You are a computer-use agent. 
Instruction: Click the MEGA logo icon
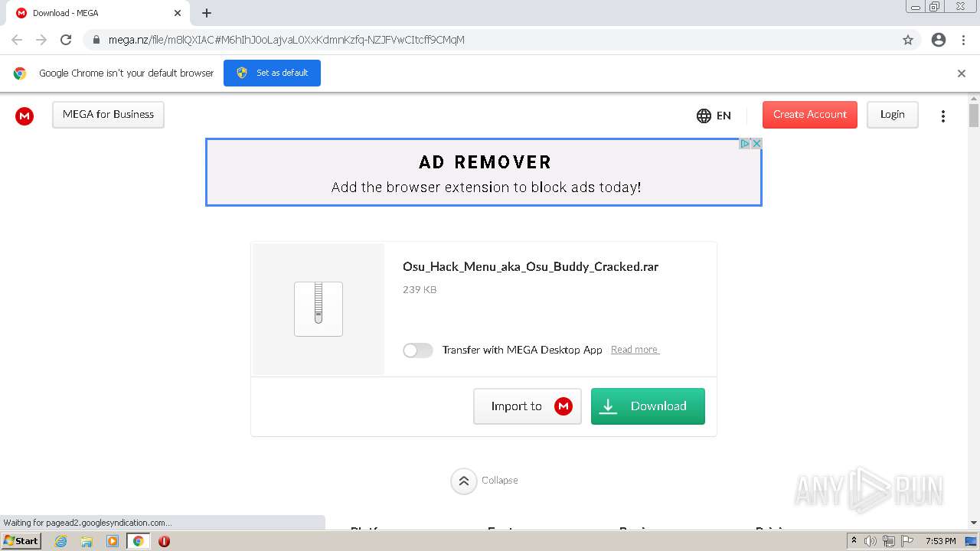click(x=24, y=116)
